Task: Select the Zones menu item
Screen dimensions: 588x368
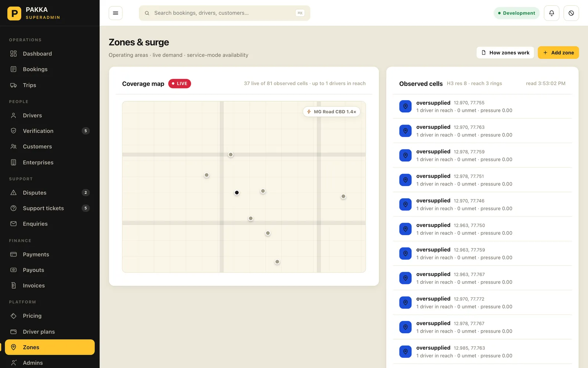Action: pyautogui.click(x=50, y=347)
